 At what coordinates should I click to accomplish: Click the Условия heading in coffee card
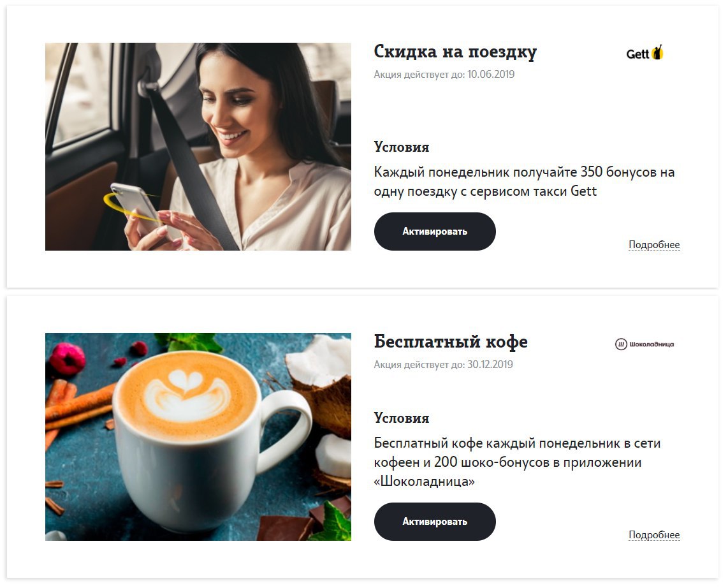pyautogui.click(x=401, y=418)
